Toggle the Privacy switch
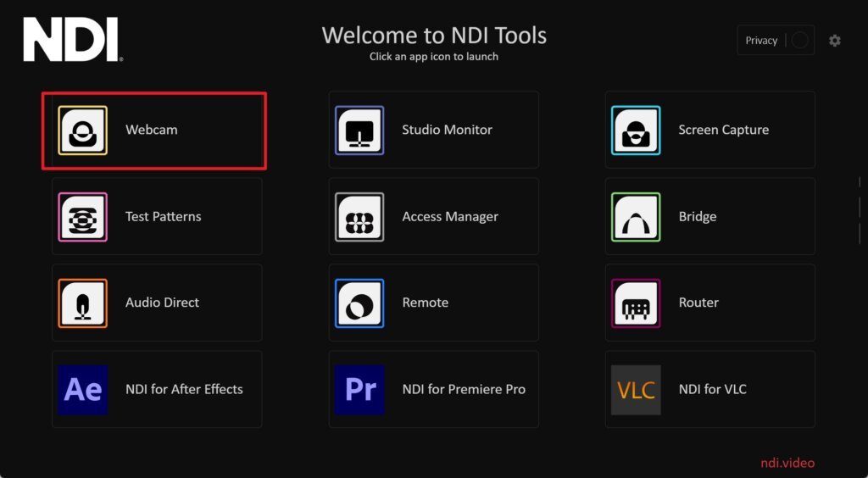Viewport: 868px width, 478px height. (x=799, y=41)
